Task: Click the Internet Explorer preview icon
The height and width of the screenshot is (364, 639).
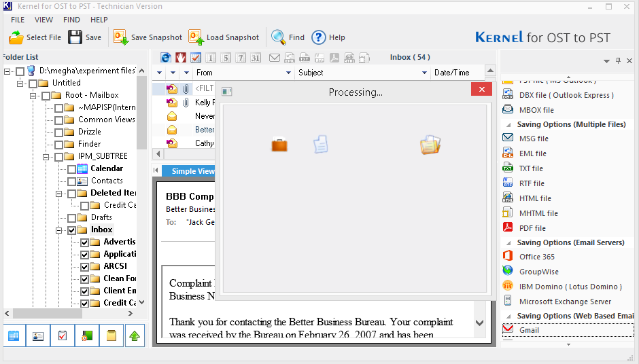Action: (165, 58)
